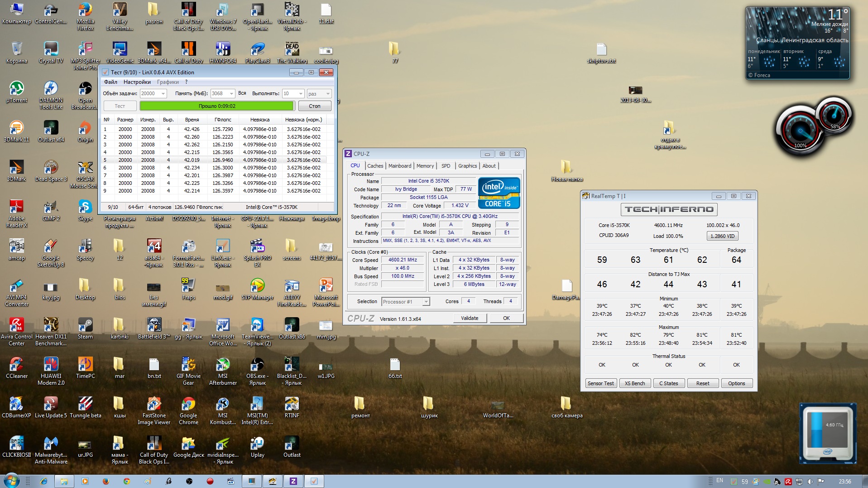Open the Google Chrome desktop icon

[x=188, y=404]
